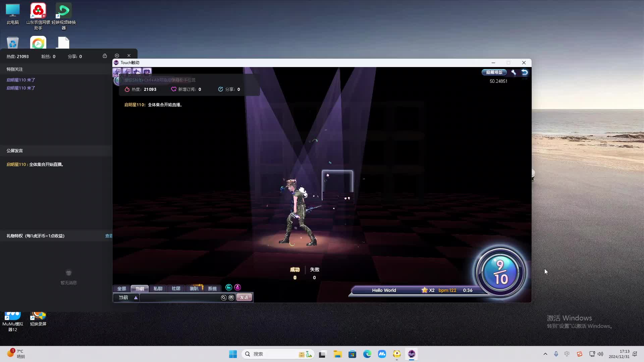644x362 pixels.
Task: Click the 查看 link beside 礼物特权
Action: [x=109, y=236]
